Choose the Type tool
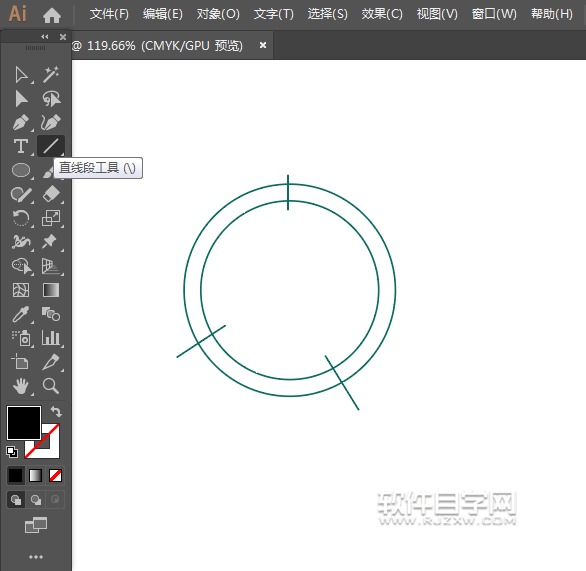Image resolution: width=586 pixels, height=571 pixels. pyautogui.click(x=21, y=146)
